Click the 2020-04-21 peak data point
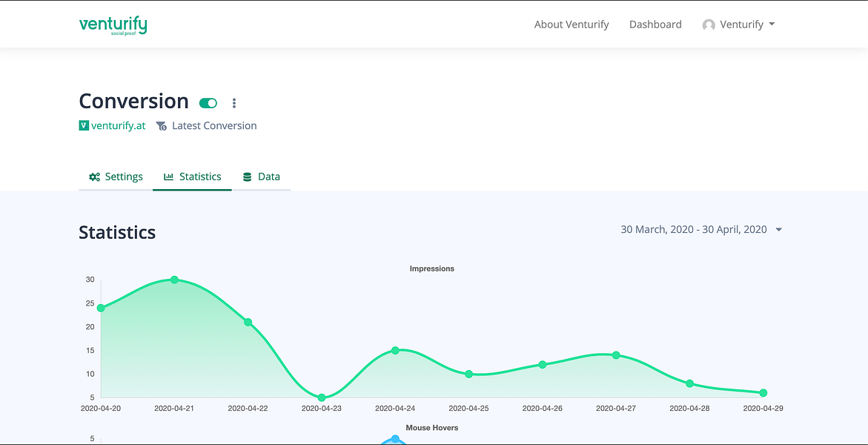The height and width of the screenshot is (445, 868). 174,280
